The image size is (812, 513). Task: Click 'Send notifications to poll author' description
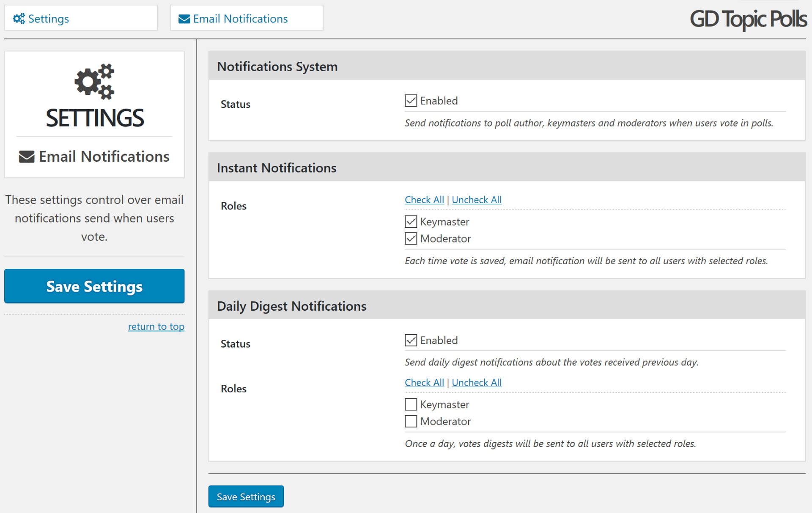(589, 123)
